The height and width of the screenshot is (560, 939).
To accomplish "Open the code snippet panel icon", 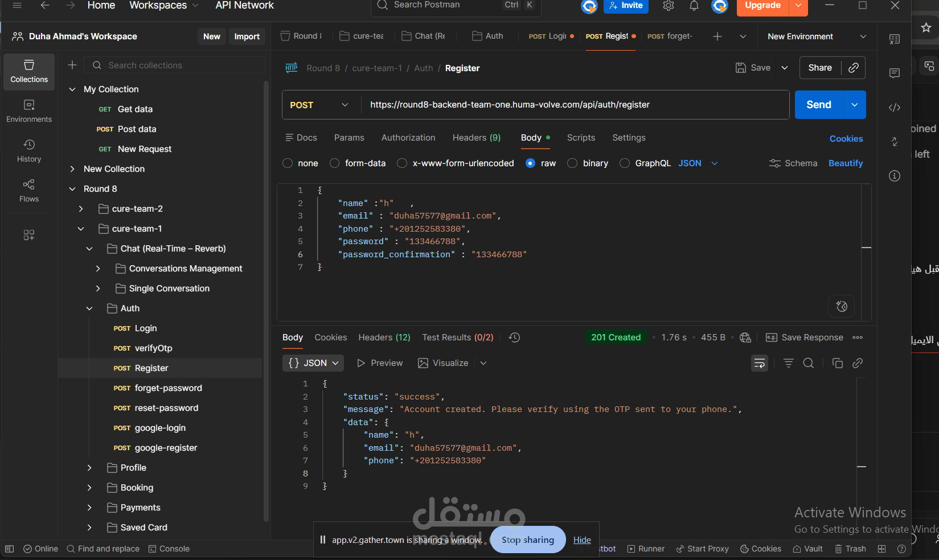I will tap(895, 108).
